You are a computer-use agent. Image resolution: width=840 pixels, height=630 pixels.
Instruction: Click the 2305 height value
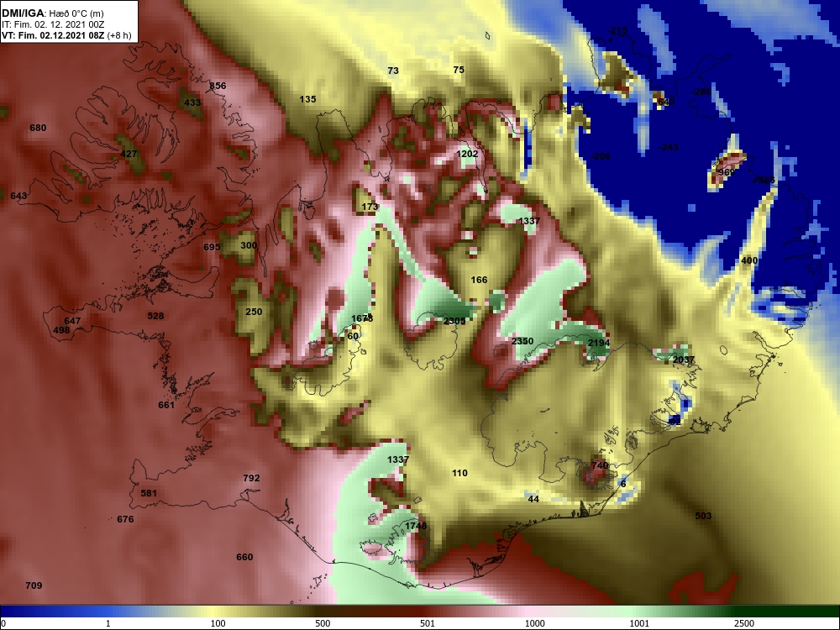454,322
